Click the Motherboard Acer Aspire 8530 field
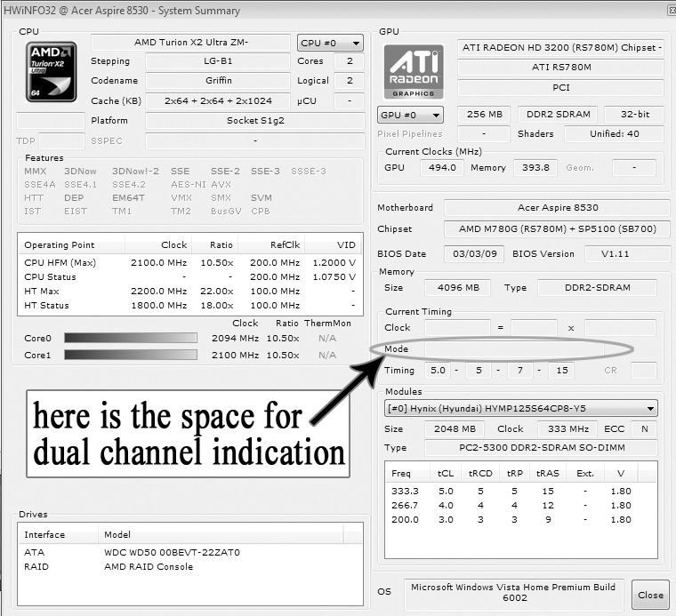Screen dimensions: 676x616 coord(558,208)
